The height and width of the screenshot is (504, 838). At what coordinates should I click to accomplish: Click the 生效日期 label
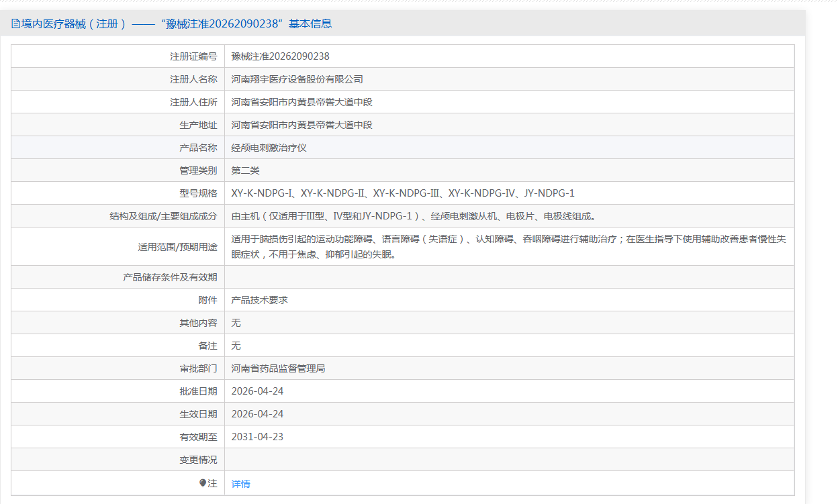point(198,414)
